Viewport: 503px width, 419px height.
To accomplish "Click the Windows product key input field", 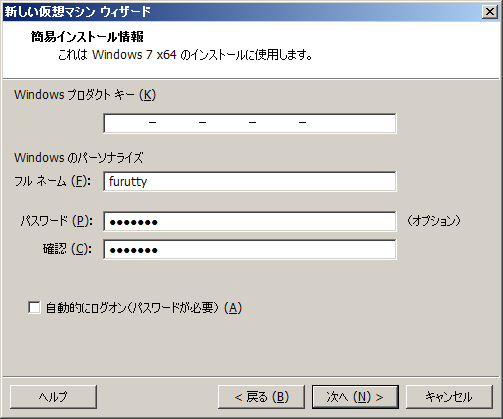I will click(250, 123).
